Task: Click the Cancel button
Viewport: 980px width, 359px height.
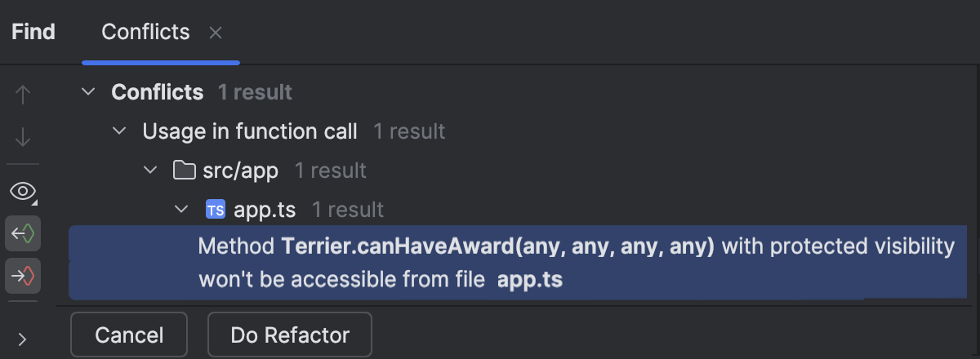Action: [129, 335]
